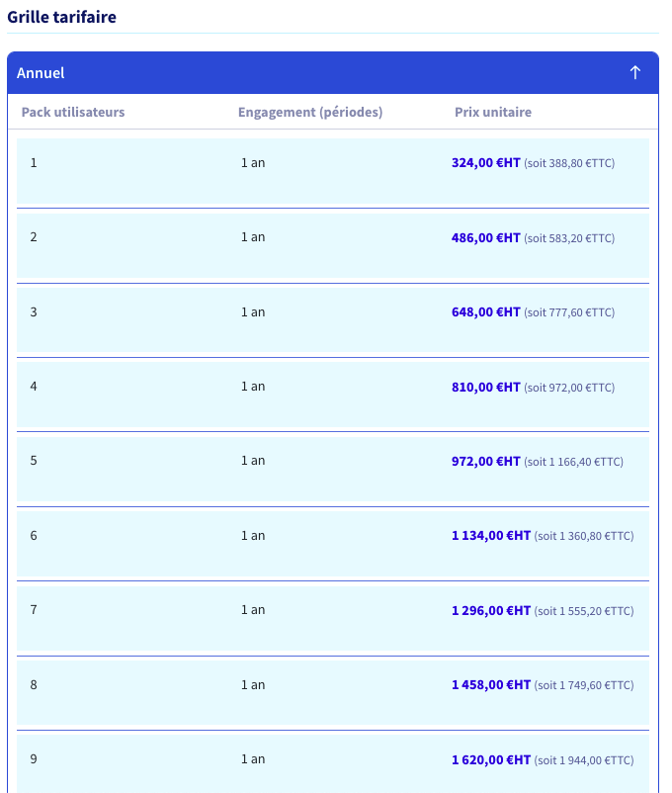Select the 1-user pack row

click(333, 171)
